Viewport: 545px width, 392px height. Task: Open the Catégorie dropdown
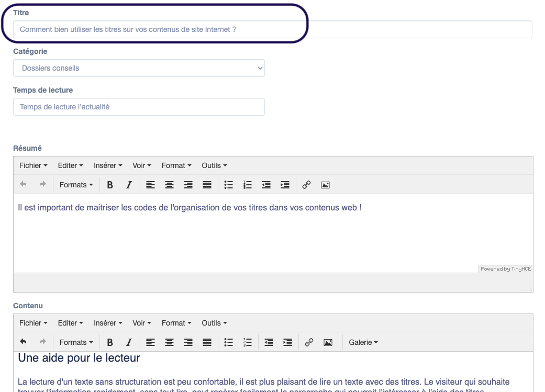click(139, 68)
